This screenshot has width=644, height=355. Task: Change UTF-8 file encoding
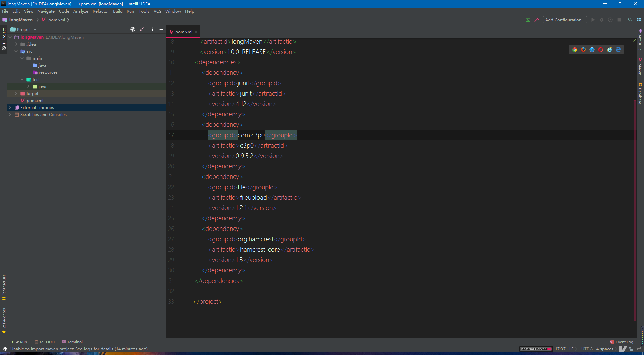pos(587,349)
